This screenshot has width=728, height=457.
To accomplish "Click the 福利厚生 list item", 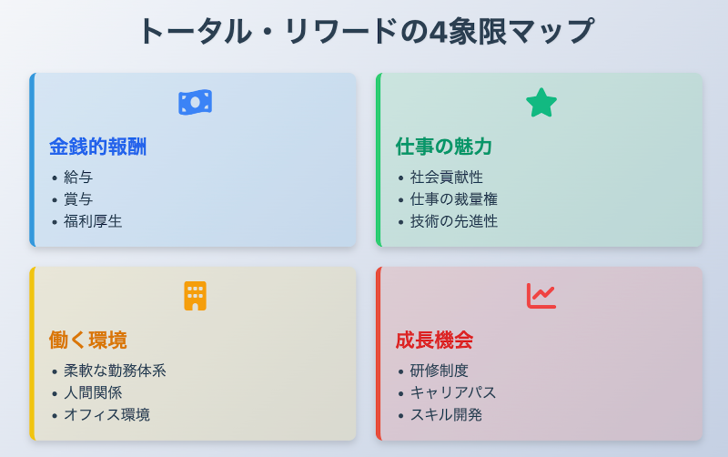I will click(93, 221).
